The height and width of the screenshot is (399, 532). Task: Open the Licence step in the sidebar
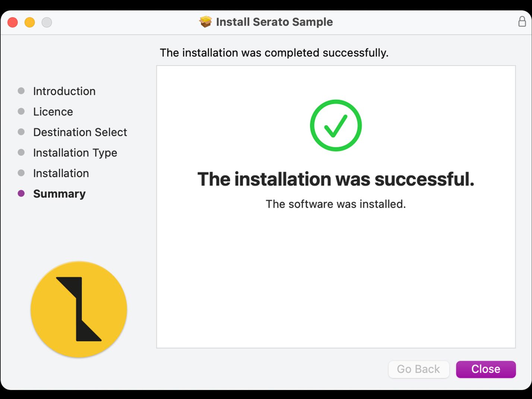53,111
